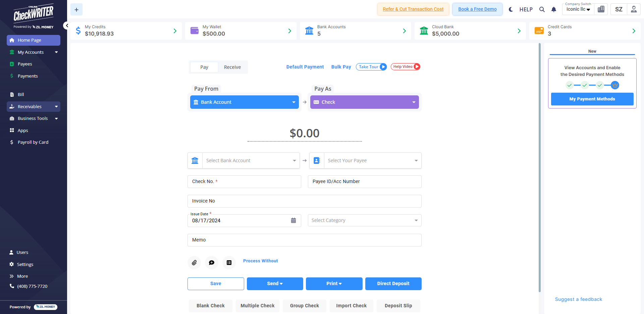The image size is (644, 314).
Task: Expand My Credits chevron arrow
Action: pyautogui.click(x=175, y=31)
